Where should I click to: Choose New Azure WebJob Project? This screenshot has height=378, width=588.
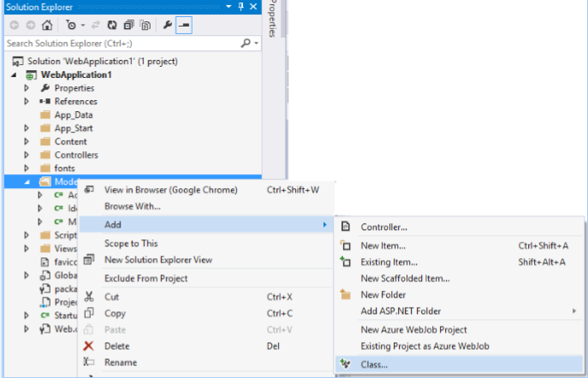tap(460, 329)
